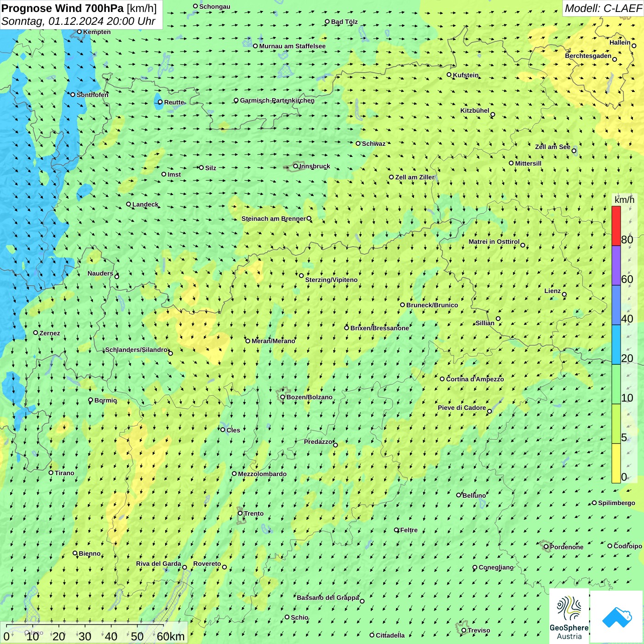The height and width of the screenshot is (644, 644).
Task: Click the 'km/h' legend heading
Action: (624, 200)
